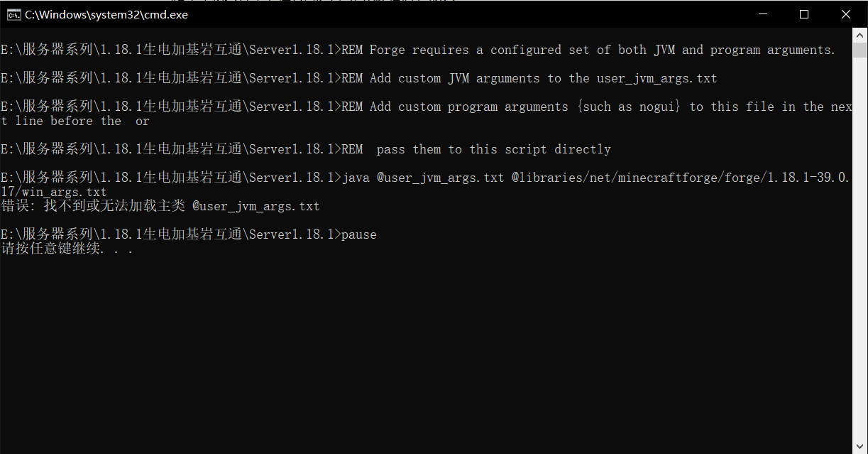This screenshot has width=868, height=454.
Task: Click the "pause" command text
Action: (359, 234)
